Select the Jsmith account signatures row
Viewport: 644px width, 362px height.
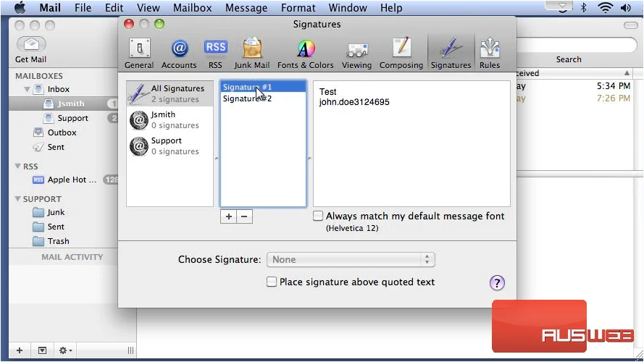(x=170, y=120)
